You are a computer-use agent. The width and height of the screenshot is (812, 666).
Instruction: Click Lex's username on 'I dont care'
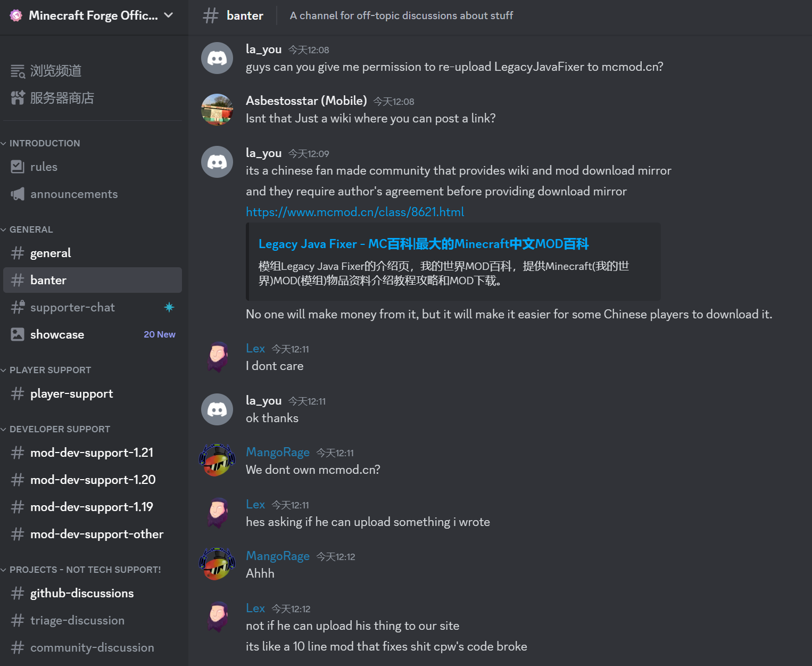pyautogui.click(x=255, y=348)
